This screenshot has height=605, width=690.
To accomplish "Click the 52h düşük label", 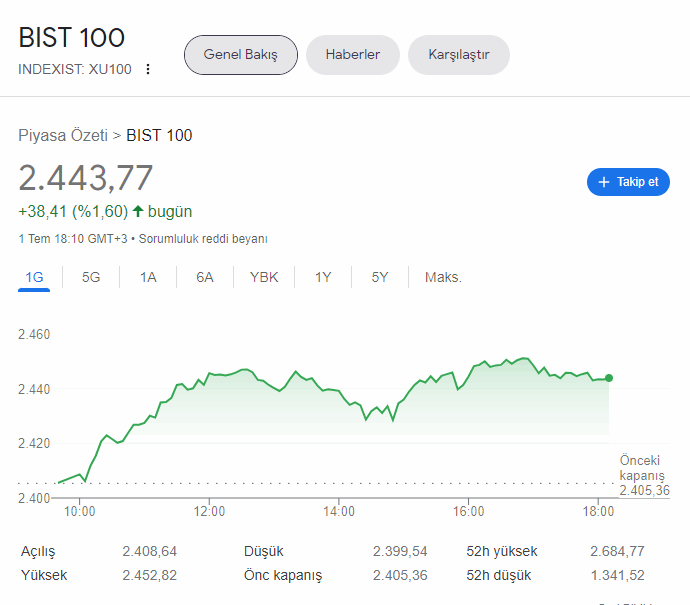I will click(499, 576).
